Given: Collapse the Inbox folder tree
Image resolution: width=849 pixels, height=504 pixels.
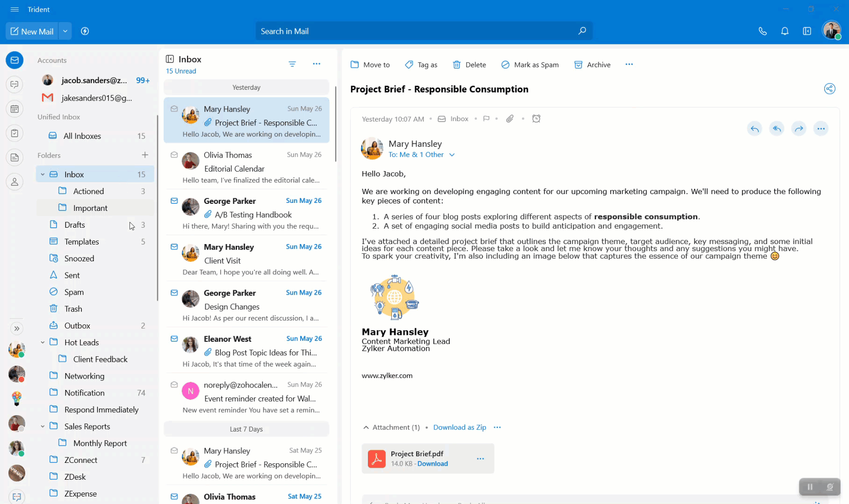Looking at the screenshot, I should pyautogui.click(x=43, y=174).
